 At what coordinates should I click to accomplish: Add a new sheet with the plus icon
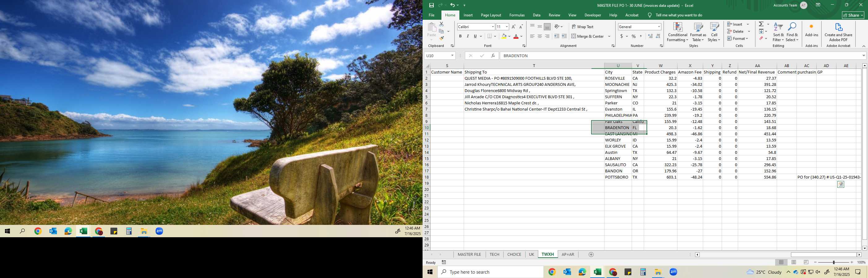tap(591, 255)
